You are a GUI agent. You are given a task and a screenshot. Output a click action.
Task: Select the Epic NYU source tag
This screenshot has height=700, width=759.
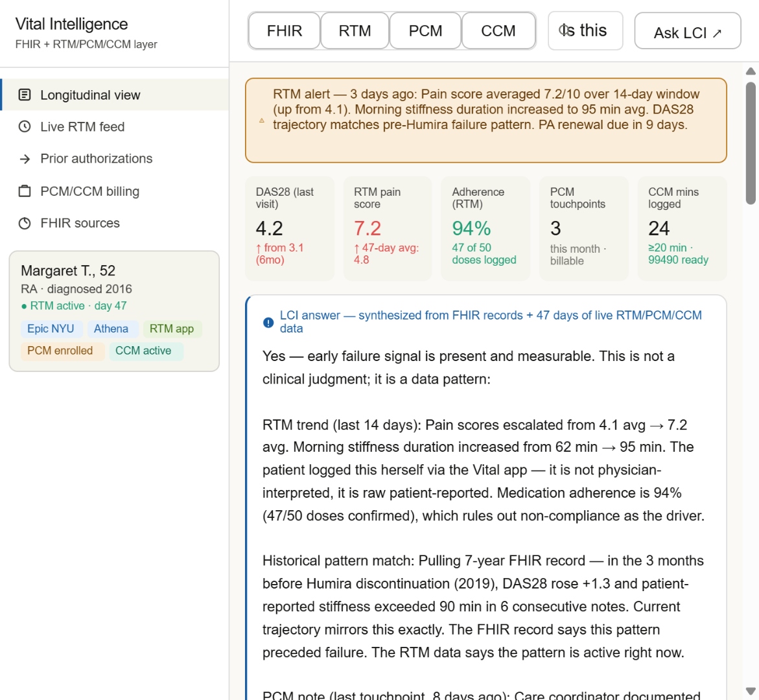(51, 329)
